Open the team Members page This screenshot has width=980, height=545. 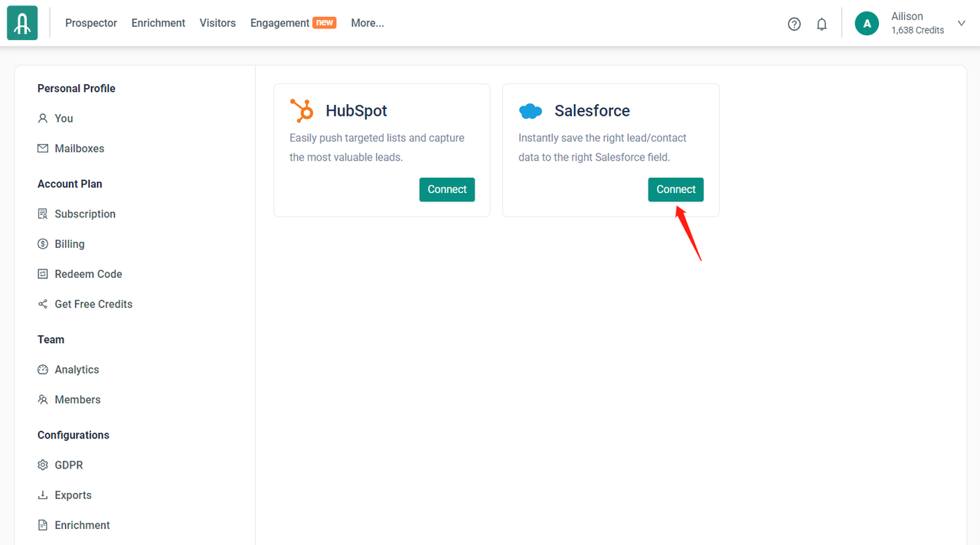click(x=77, y=400)
